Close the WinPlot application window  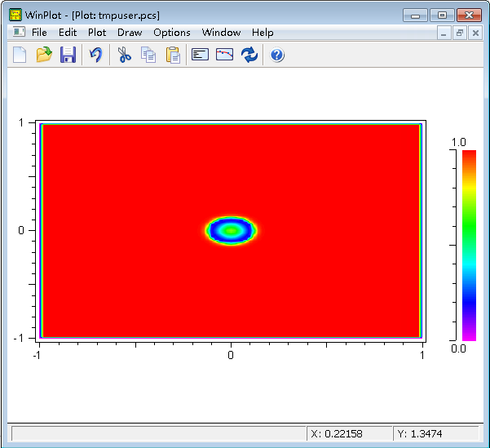(x=469, y=15)
